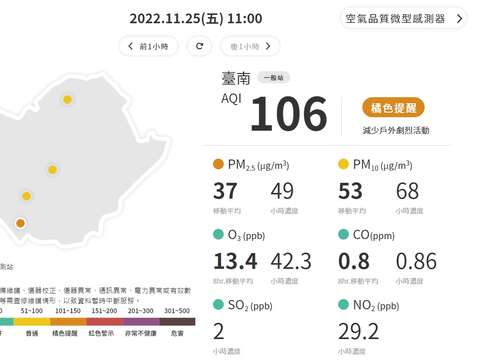The width and height of the screenshot is (480, 360).
Task: Click the O3 green indicator dot
Action: pos(218,234)
